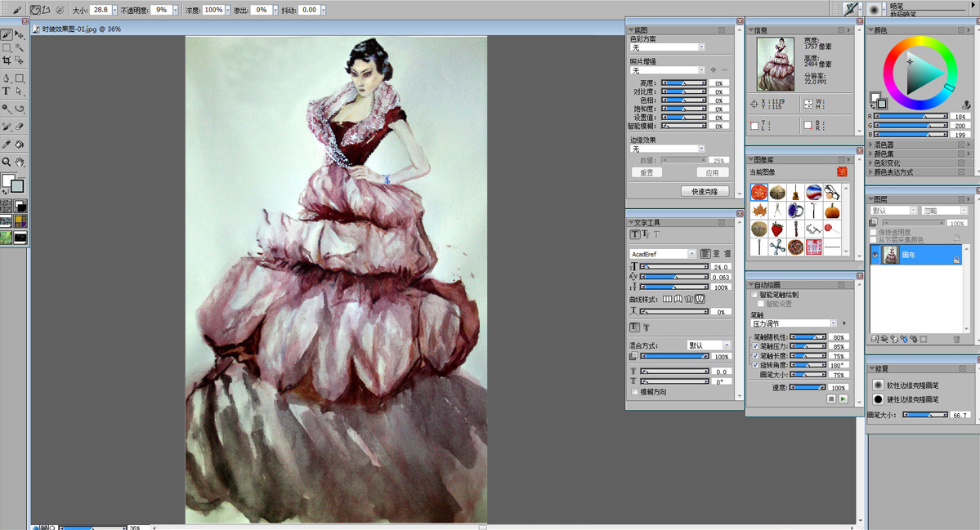Click left-align text icon in 文字工具 panel
The image size is (980, 530).
(705, 254)
